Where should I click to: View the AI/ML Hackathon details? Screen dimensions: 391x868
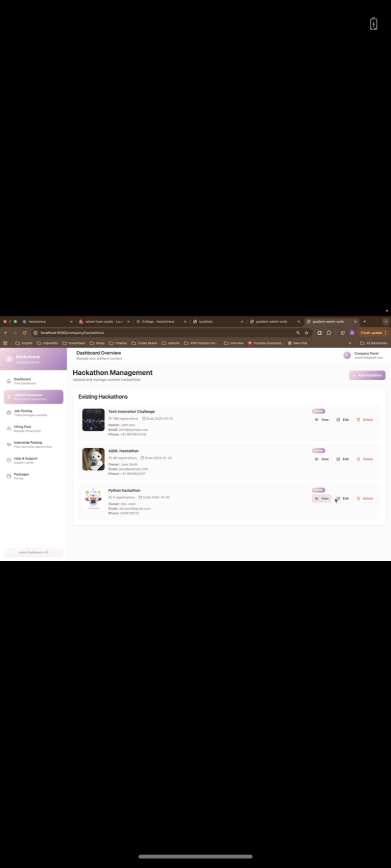321,459
